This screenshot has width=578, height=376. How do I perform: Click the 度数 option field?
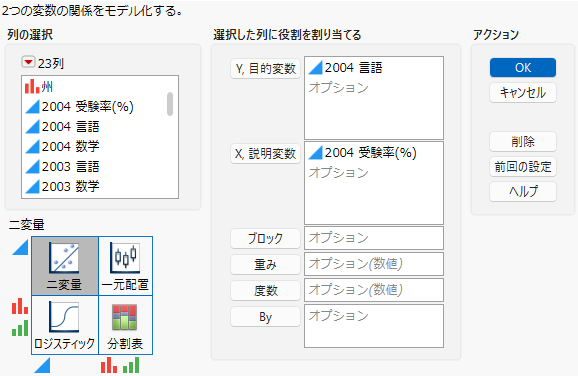tap(374, 290)
